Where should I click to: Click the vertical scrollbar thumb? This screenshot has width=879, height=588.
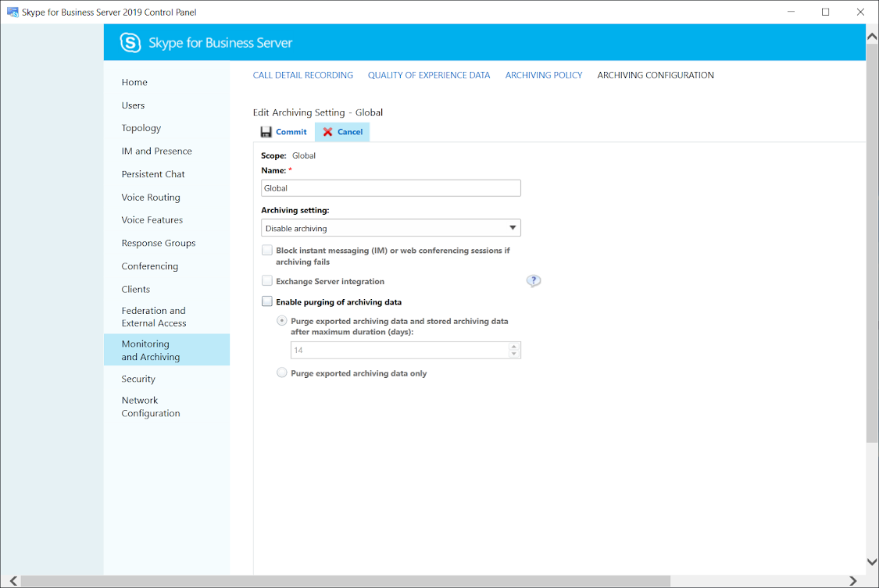[x=872, y=242]
